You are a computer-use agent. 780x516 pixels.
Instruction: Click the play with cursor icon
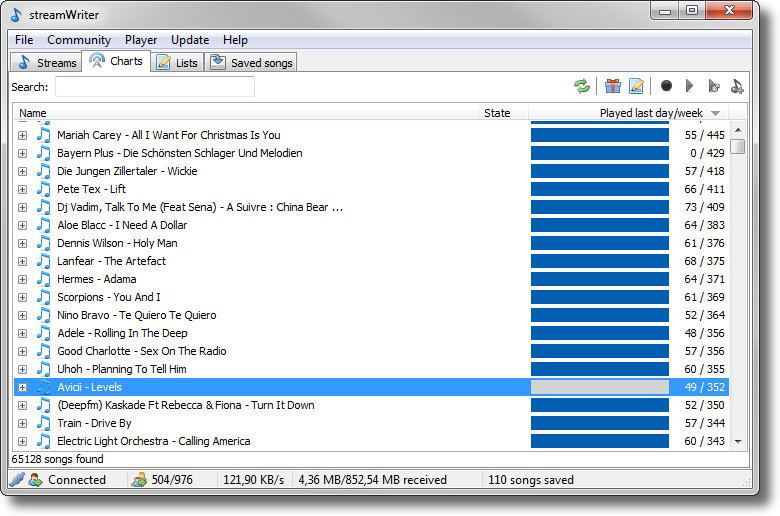pos(714,87)
